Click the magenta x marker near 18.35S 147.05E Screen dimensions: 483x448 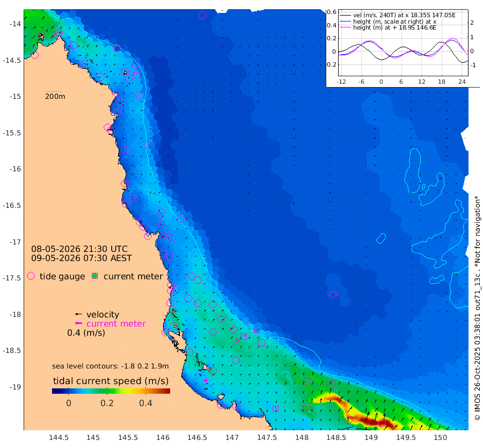click(238, 341)
